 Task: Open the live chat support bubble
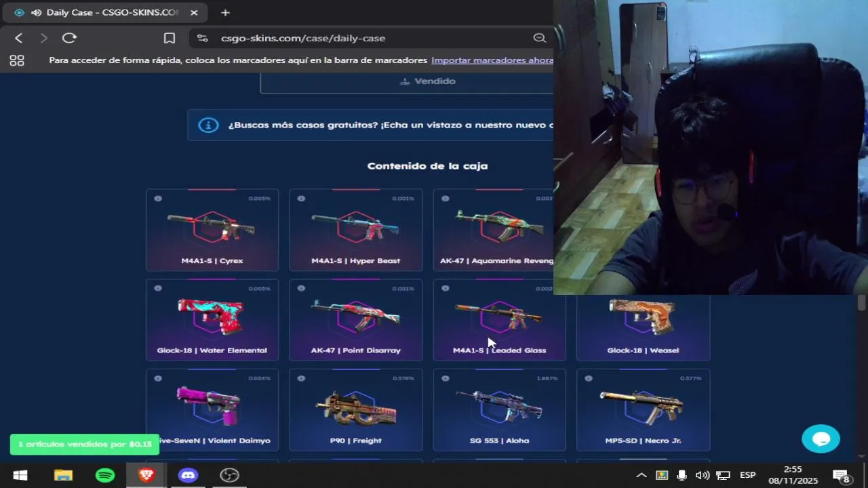(x=821, y=439)
